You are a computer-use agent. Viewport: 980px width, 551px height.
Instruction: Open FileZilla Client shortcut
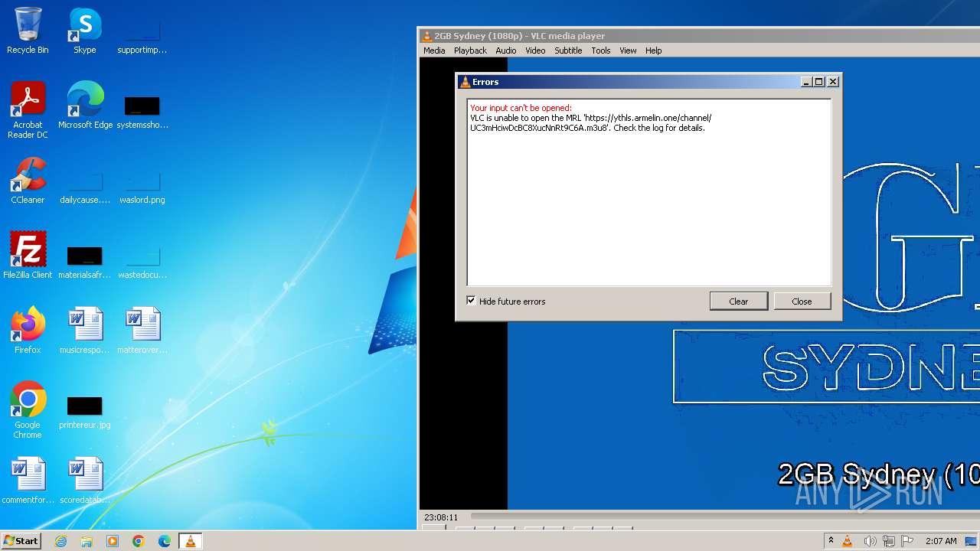28,256
